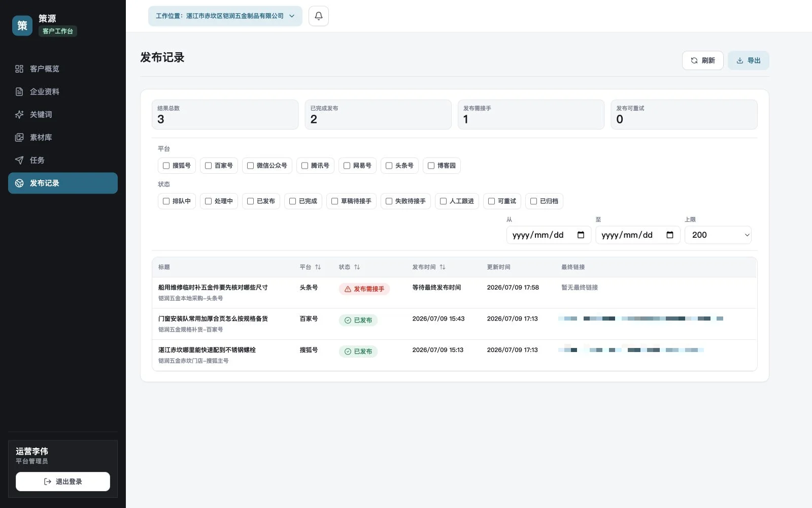Screen dimensions: 812x508
Task: Click the 任务 paper plane icon
Action: [19, 160]
